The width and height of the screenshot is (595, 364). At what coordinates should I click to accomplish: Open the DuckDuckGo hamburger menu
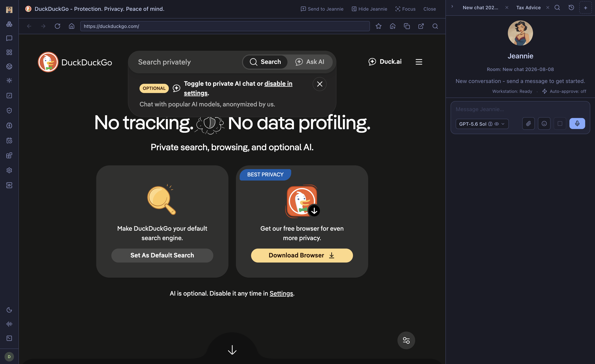click(419, 62)
